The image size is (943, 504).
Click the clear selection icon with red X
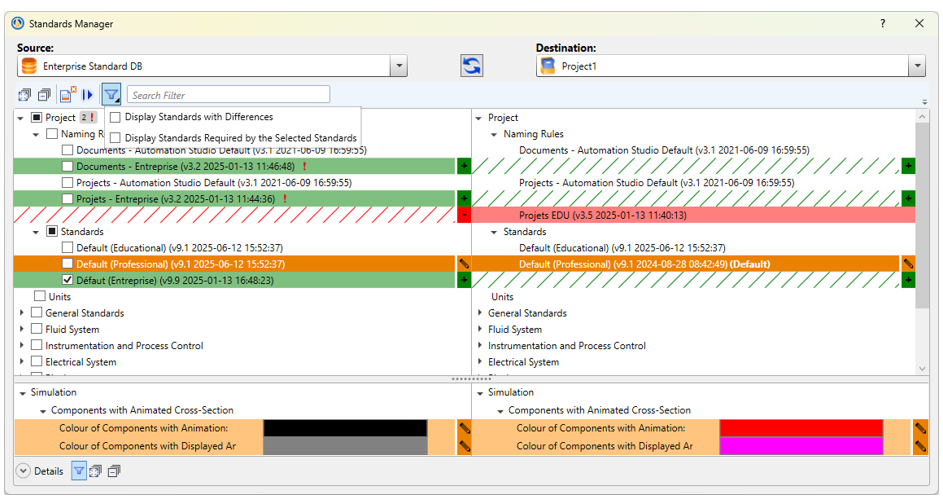pos(67,96)
